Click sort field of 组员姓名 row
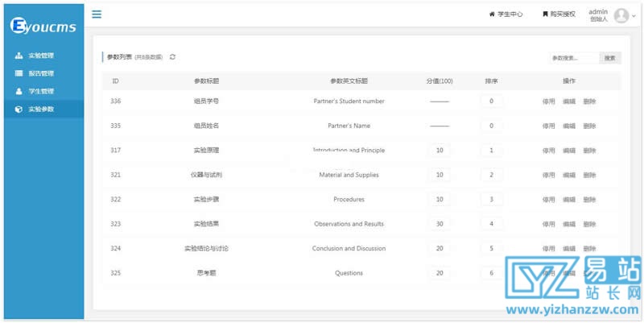The image size is (644, 323). 492,126
